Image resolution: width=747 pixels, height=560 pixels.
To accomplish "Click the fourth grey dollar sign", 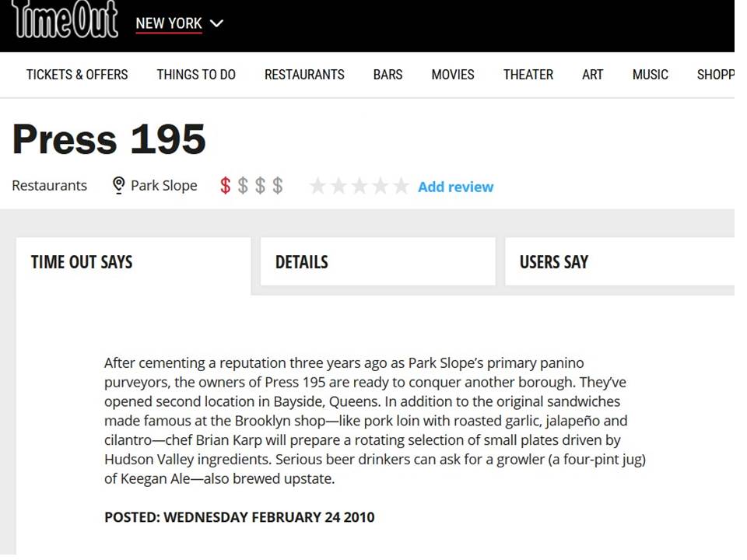I will coord(278,186).
